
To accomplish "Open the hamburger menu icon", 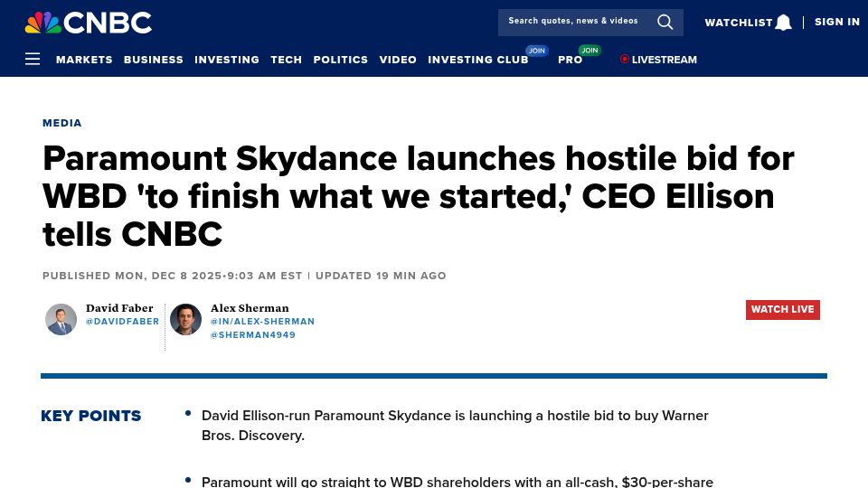I will click(x=33, y=60).
